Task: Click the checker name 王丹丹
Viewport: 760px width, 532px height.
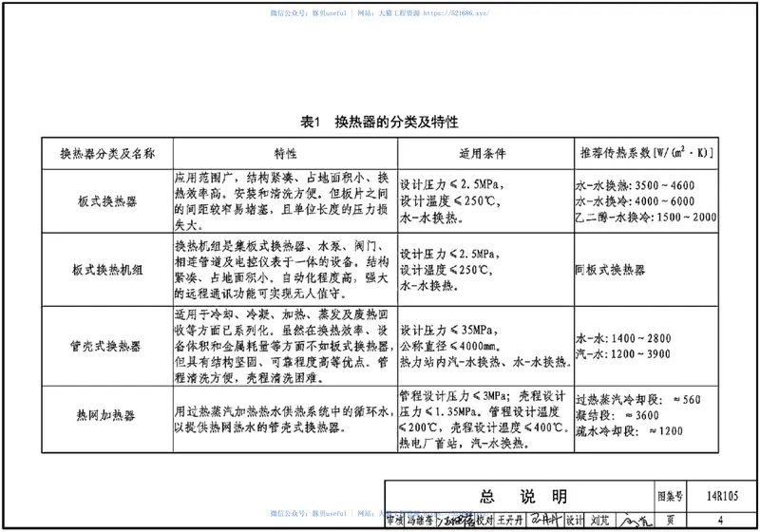Action: (x=510, y=521)
